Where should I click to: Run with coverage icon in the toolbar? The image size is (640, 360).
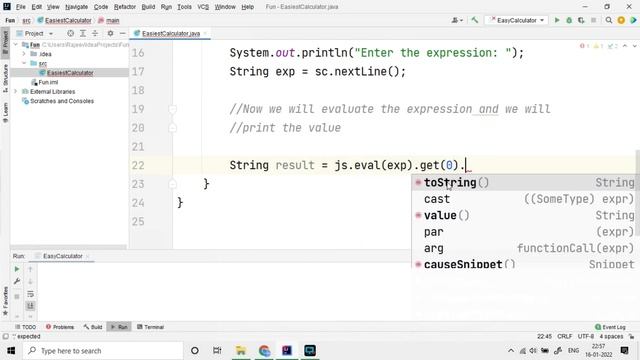[581, 20]
